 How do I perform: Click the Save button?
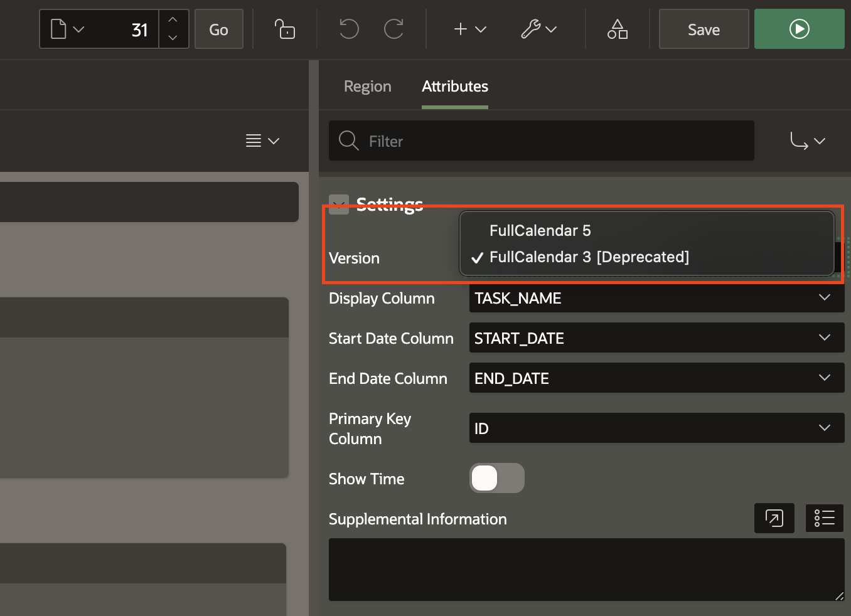[x=704, y=29]
